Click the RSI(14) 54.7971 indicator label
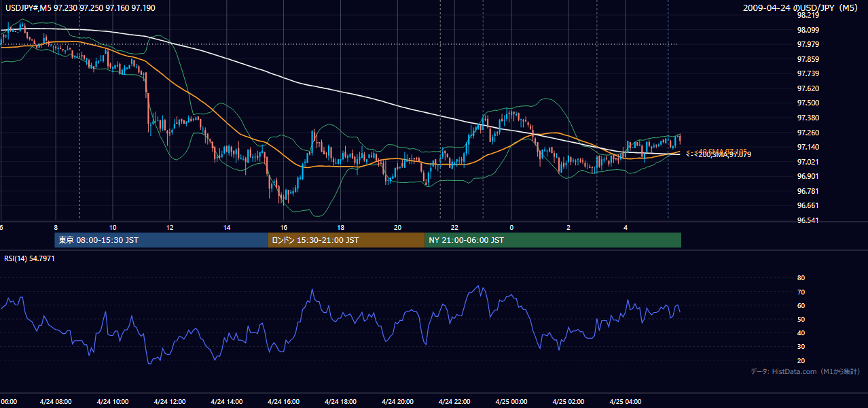Screen dimensions: 868x408 [30, 258]
